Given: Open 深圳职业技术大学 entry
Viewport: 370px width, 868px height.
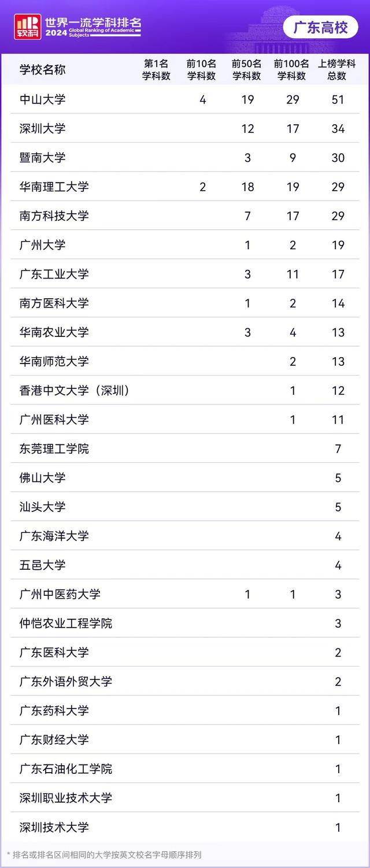Looking at the screenshot, I should tap(66, 798).
